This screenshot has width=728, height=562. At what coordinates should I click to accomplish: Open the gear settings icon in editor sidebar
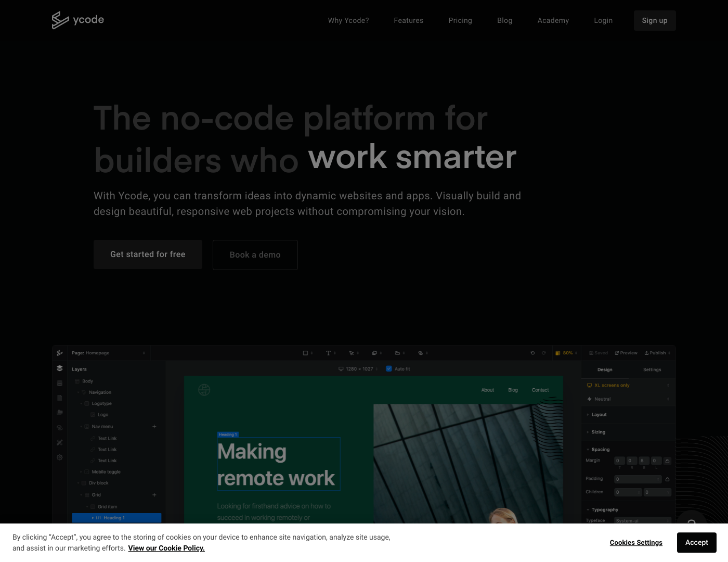click(x=60, y=457)
